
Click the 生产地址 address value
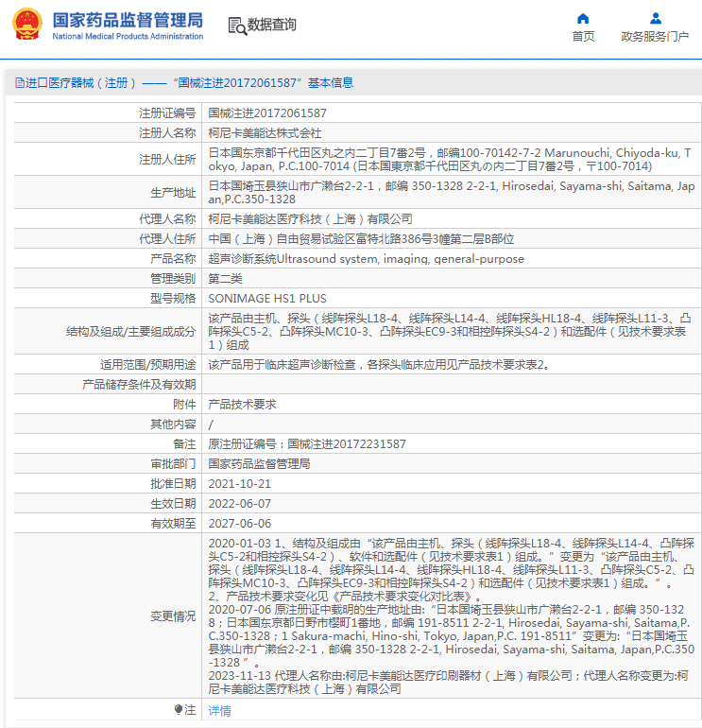point(451,192)
